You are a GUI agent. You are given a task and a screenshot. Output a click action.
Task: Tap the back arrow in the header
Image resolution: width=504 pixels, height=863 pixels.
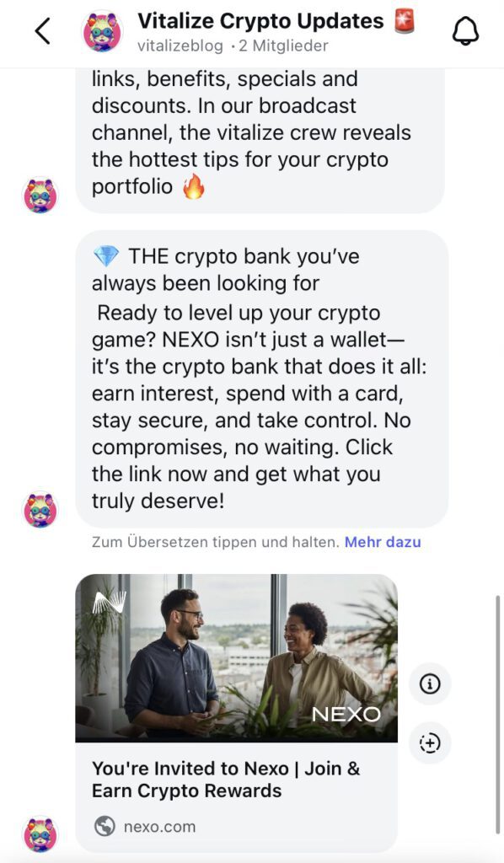pos(43,31)
